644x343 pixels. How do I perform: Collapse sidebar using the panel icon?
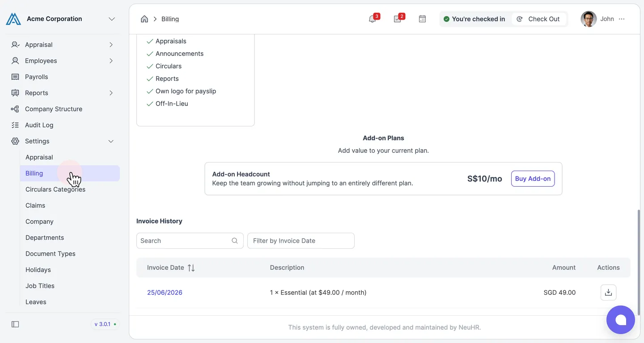point(15,324)
